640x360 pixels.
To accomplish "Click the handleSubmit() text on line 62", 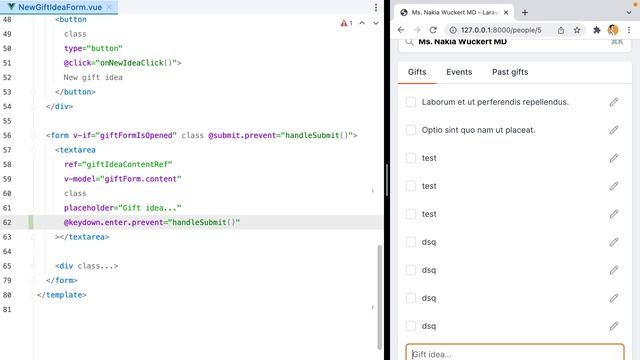I will point(203,222).
